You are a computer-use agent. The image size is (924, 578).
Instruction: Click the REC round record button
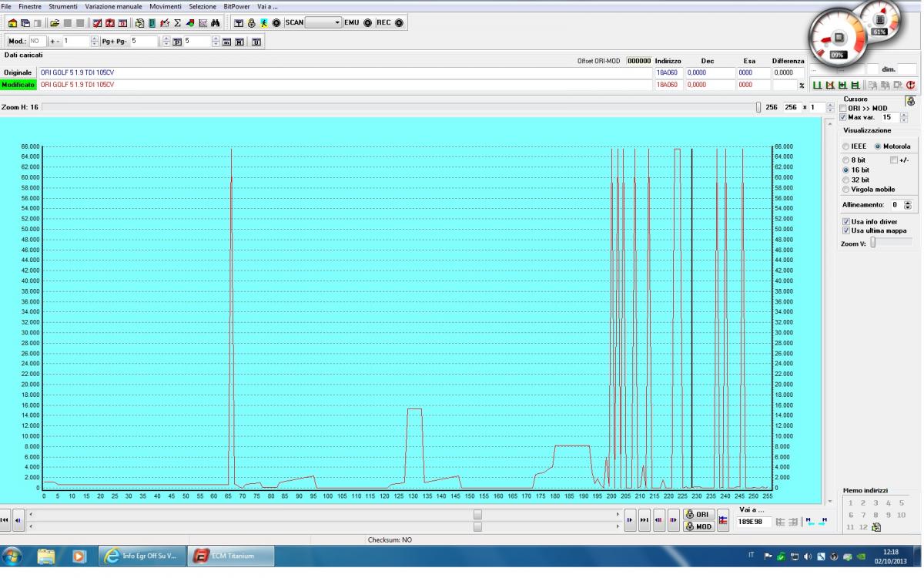(399, 23)
